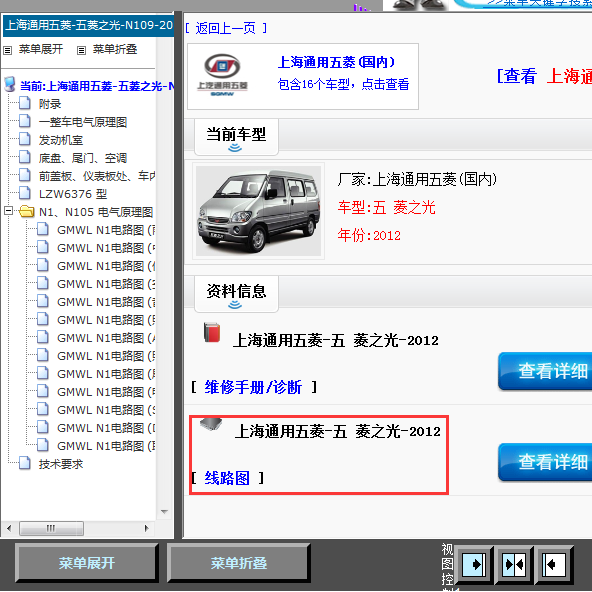592x592 pixels.
Task: Open the GMWL N1电路图 (A entry
Action: 106,338
